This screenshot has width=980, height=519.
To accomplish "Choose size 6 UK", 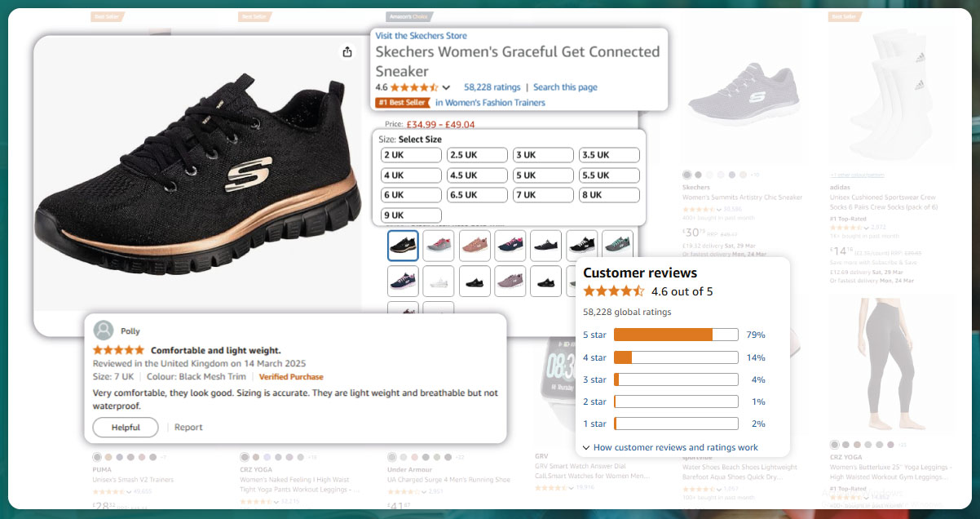I will tap(411, 196).
